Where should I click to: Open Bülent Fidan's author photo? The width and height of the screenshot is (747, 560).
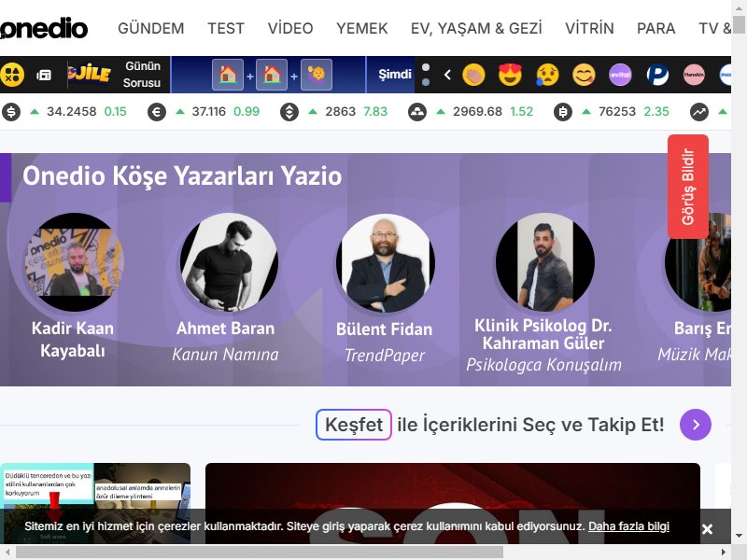pyautogui.click(x=385, y=263)
